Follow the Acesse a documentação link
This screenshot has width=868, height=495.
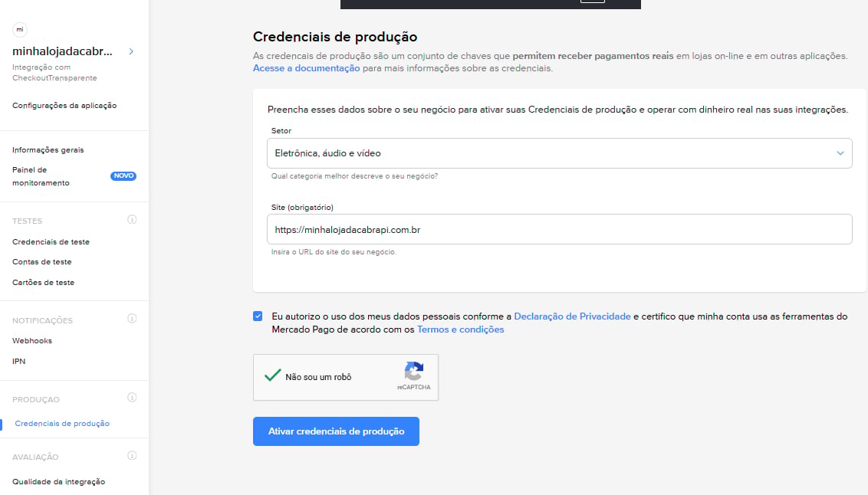coord(306,69)
